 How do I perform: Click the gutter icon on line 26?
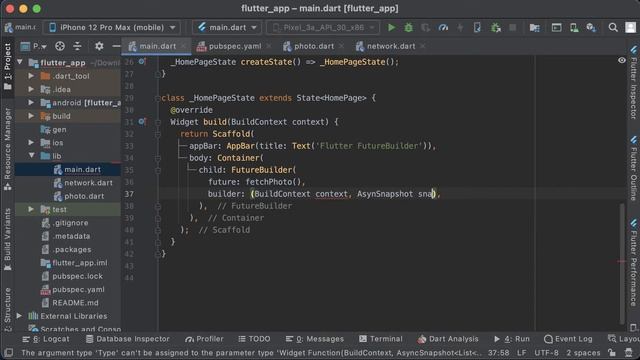142,62
